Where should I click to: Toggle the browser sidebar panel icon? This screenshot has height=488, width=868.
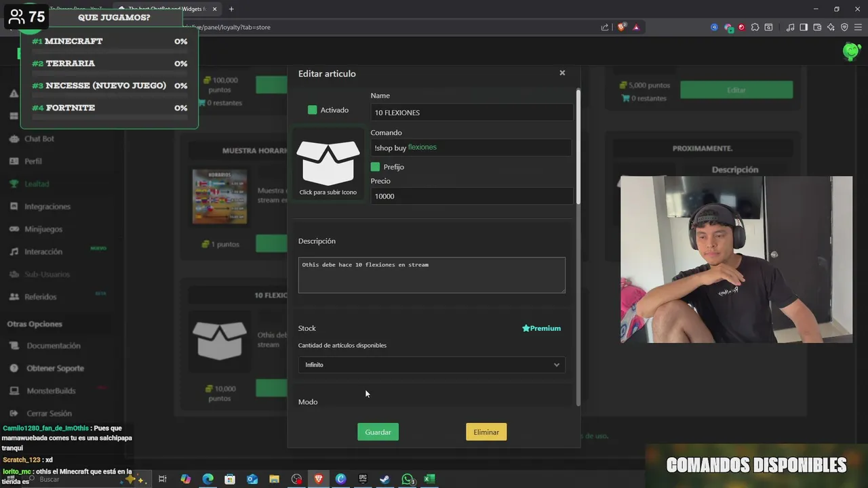[x=804, y=27]
